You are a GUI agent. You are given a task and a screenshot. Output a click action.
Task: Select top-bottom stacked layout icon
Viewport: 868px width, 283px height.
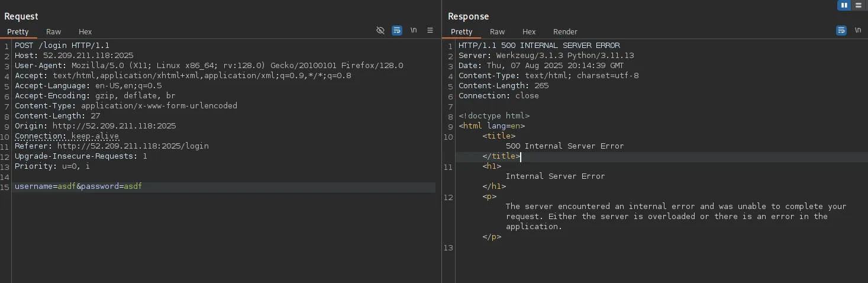click(x=858, y=5)
